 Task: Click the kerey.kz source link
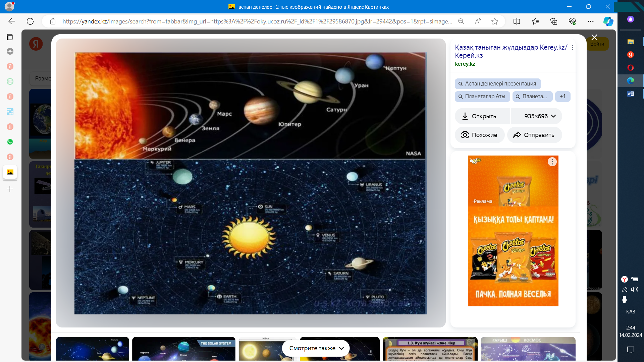click(x=465, y=64)
